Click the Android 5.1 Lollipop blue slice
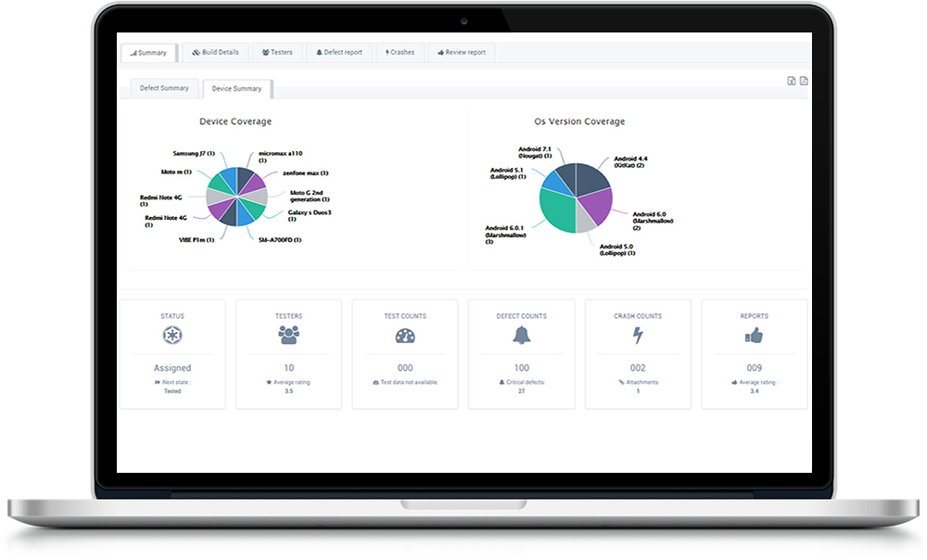 point(555,183)
